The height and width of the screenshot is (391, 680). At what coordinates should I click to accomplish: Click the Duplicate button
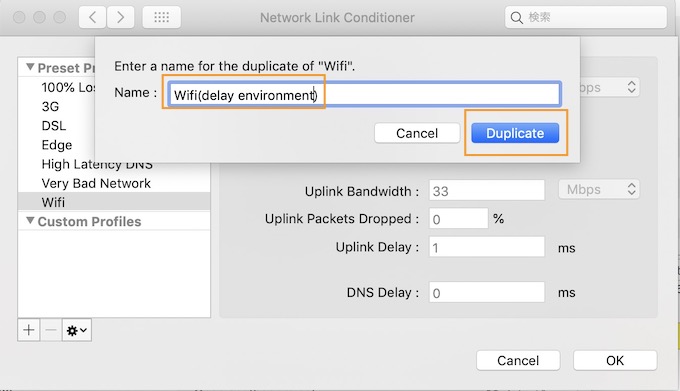click(515, 133)
